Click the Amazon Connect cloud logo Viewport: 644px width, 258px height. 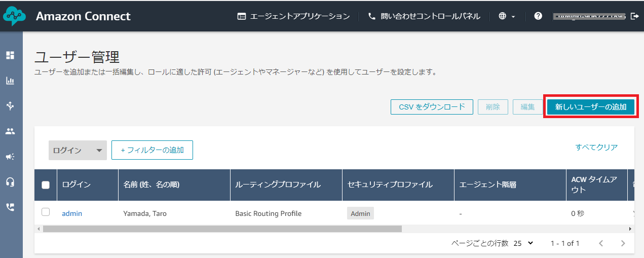(14, 16)
